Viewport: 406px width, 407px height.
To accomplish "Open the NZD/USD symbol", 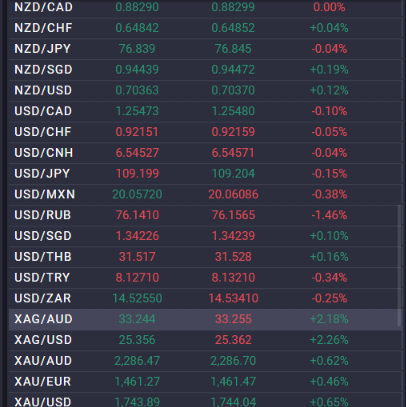I will coord(43,90).
